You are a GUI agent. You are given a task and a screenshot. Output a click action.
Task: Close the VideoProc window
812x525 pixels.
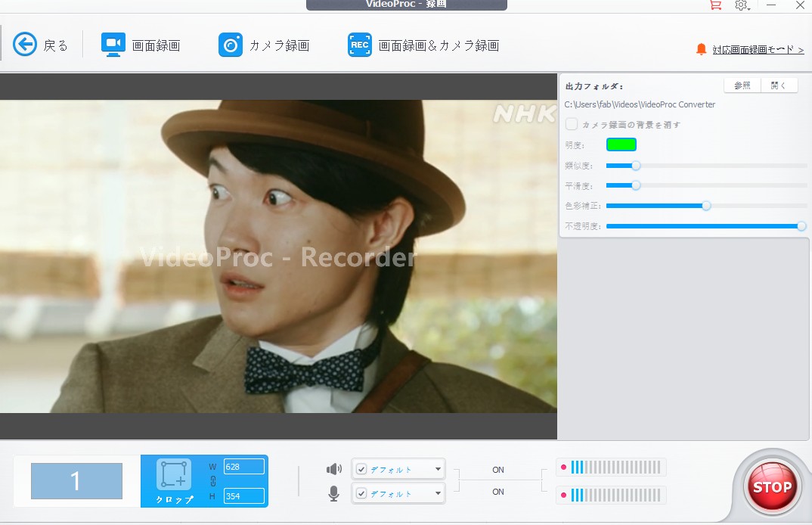point(800,5)
